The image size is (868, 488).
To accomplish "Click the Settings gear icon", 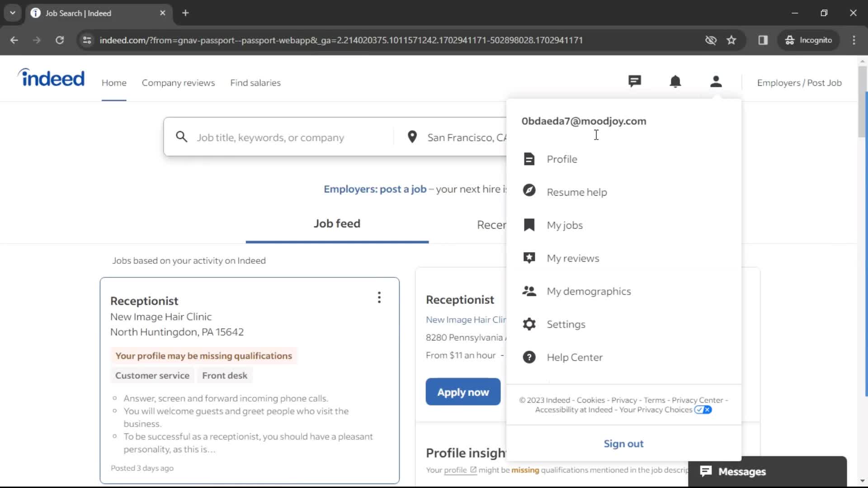I will pos(529,324).
